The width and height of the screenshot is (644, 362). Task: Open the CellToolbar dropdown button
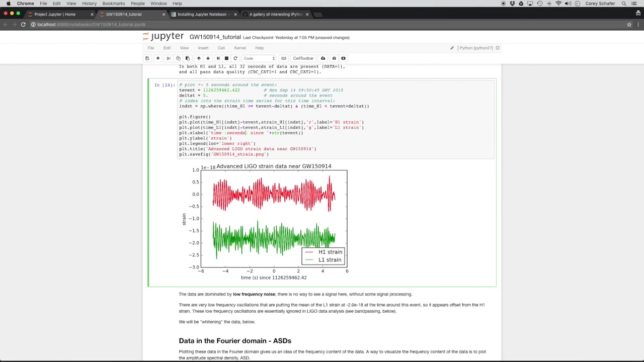pos(303,58)
